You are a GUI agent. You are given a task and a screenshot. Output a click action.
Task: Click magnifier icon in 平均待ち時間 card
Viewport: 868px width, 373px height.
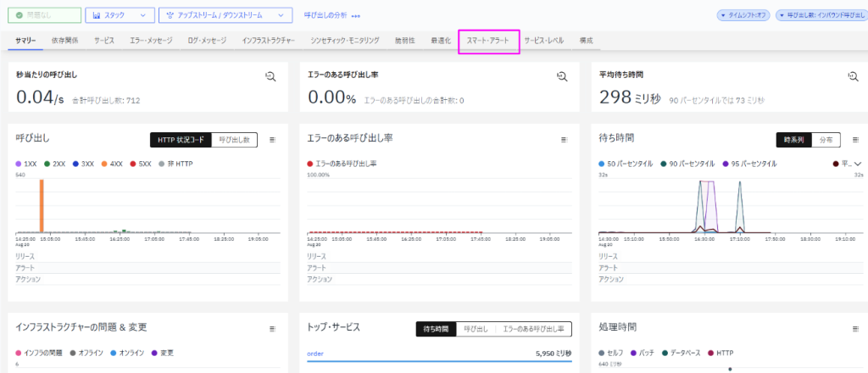[853, 77]
